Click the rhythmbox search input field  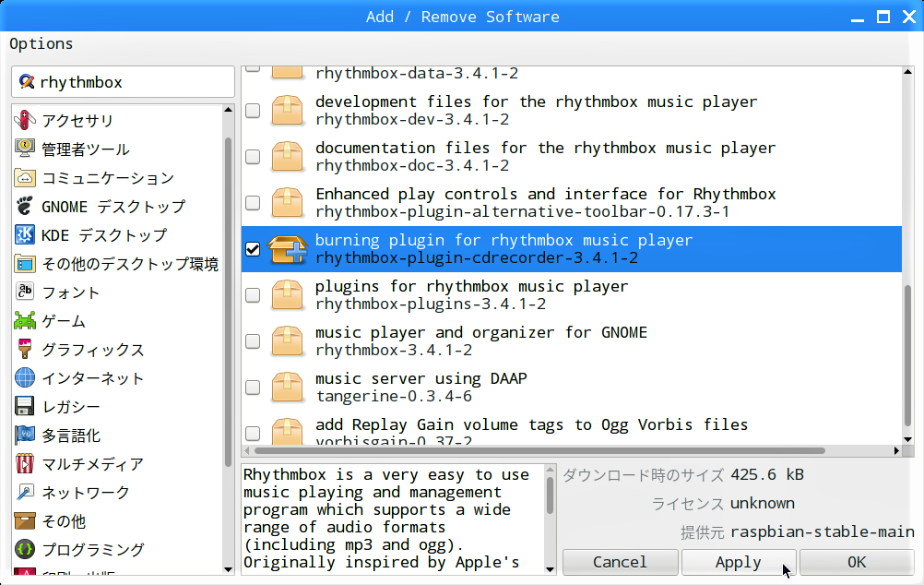[123, 82]
